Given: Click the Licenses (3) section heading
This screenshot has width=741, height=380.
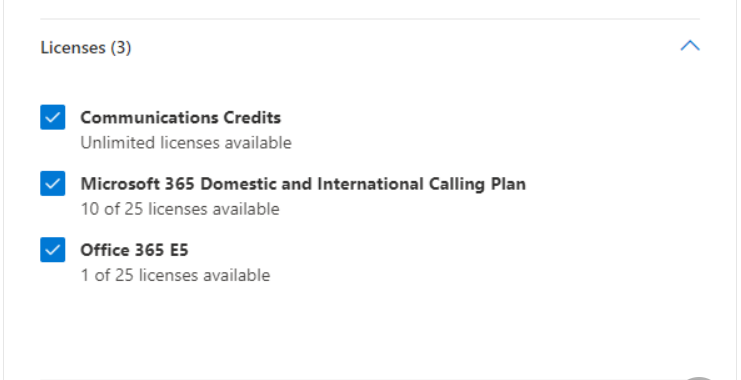Looking at the screenshot, I should [x=86, y=47].
